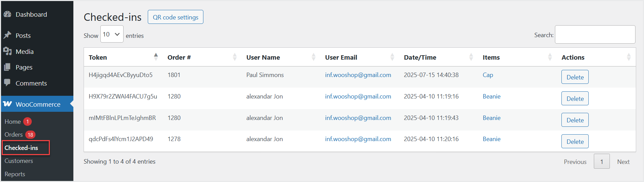Image resolution: width=644 pixels, height=182 pixels.
Task: Sort by User Email column arrows
Action: point(392,57)
